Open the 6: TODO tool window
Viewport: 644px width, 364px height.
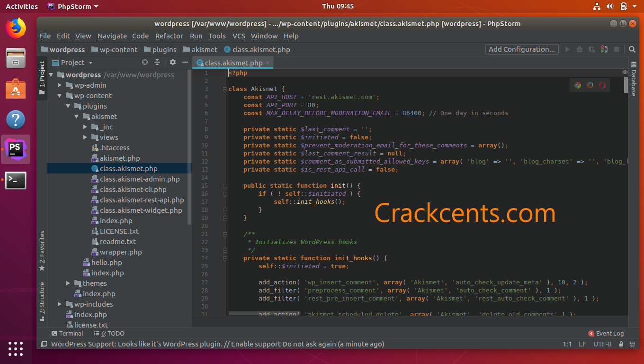coord(109,333)
